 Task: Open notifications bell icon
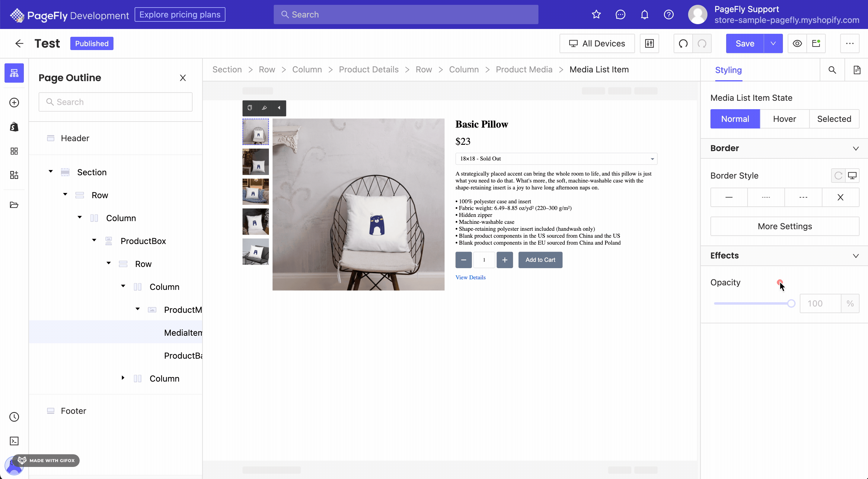(644, 14)
